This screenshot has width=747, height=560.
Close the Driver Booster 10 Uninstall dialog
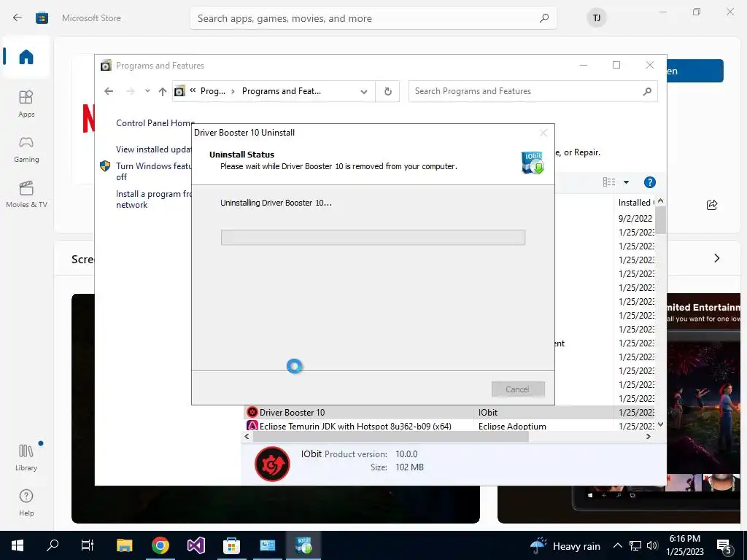[543, 133]
